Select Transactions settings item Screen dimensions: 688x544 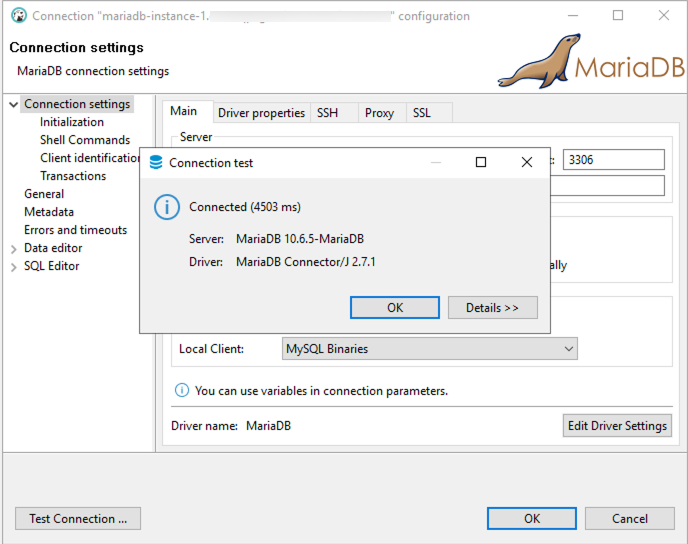(x=73, y=176)
